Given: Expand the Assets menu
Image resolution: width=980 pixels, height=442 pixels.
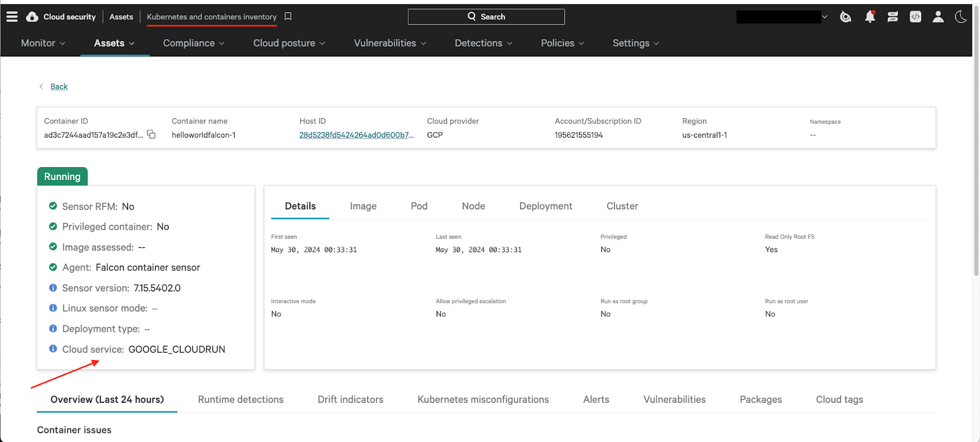Looking at the screenshot, I should tap(115, 43).
